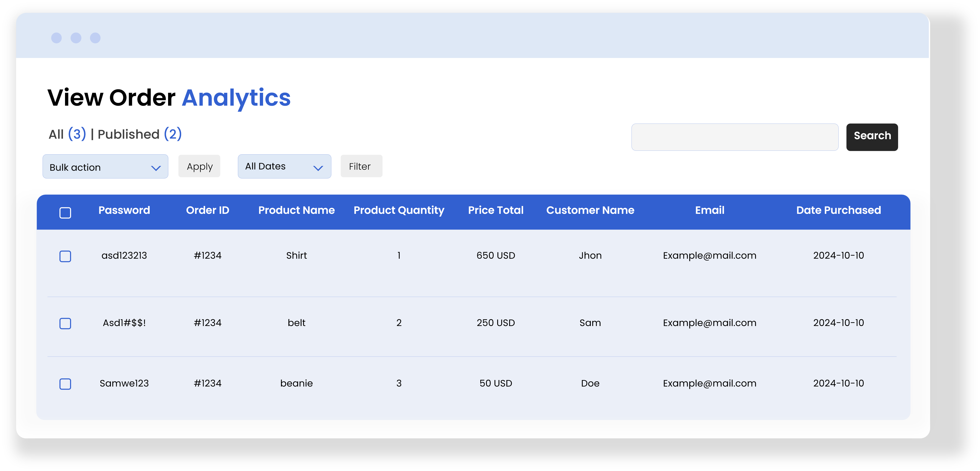Click the first window control dot
Screen dimensions: 980x471
pos(56,38)
